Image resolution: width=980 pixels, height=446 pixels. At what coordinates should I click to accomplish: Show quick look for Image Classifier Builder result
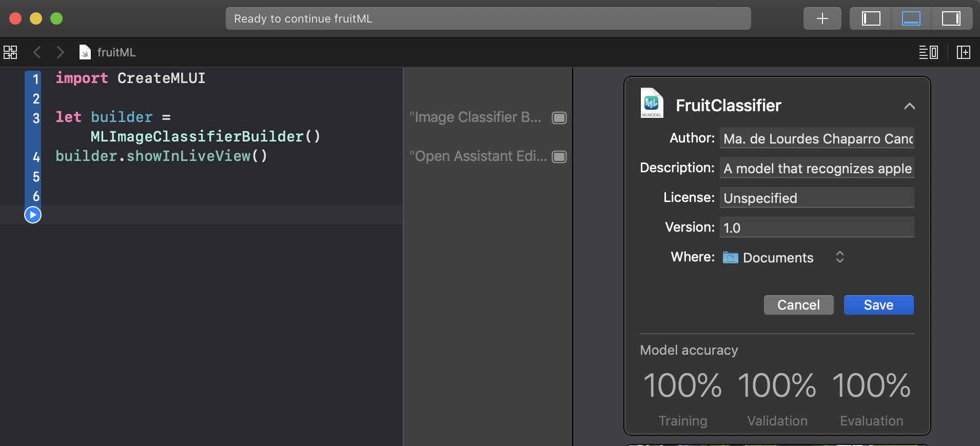(559, 118)
